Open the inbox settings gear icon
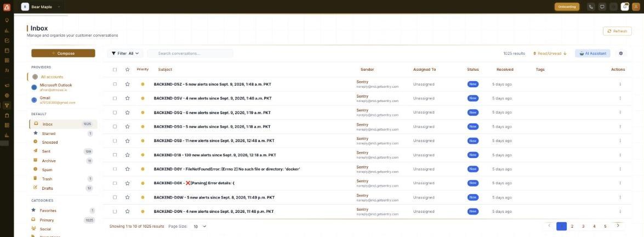 pos(620,53)
